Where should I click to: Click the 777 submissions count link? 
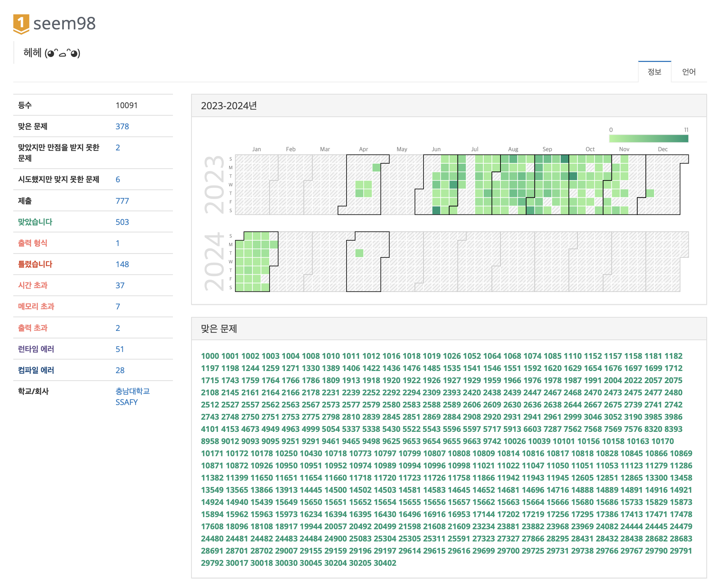(122, 201)
